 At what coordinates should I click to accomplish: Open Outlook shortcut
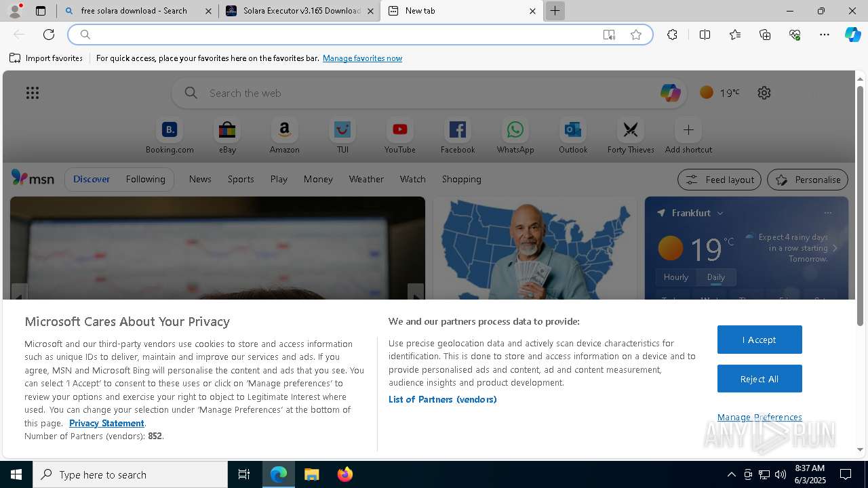point(573,136)
